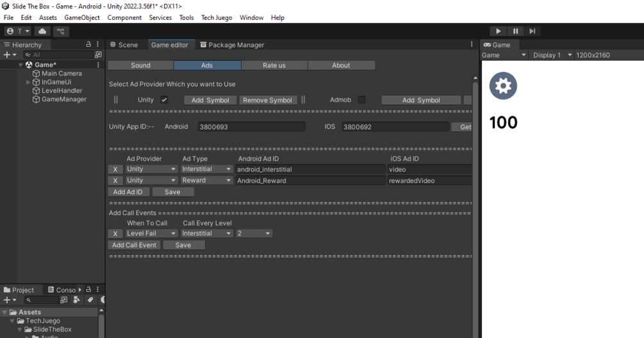644x338 pixels.
Task: Click the Play button in toolbar
Action: [x=498, y=31]
